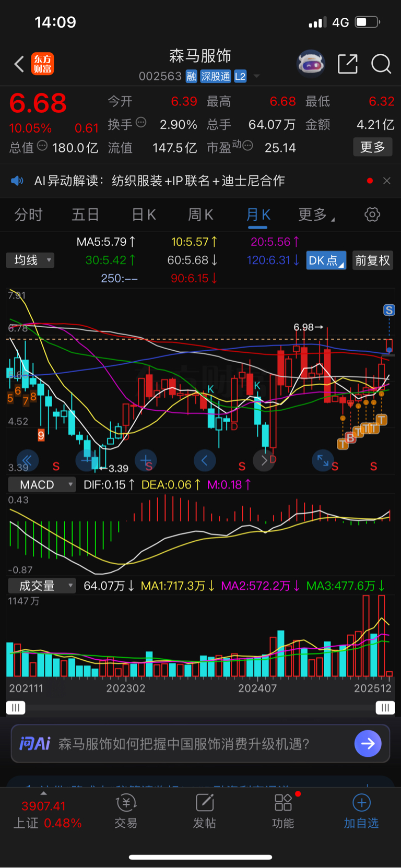The image size is (401, 868).
Task: Open the 东方财富 logo icon
Action: 43,64
